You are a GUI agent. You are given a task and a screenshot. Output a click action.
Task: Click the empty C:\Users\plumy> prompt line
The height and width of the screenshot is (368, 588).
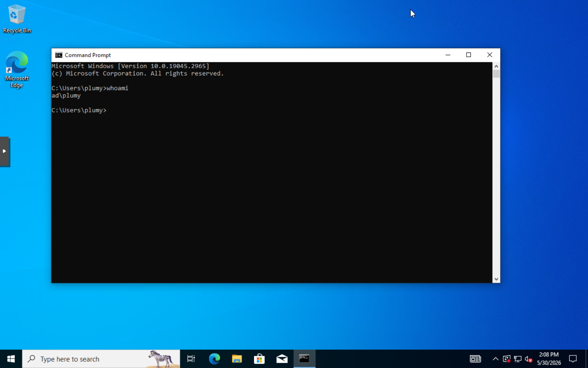click(79, 110)
